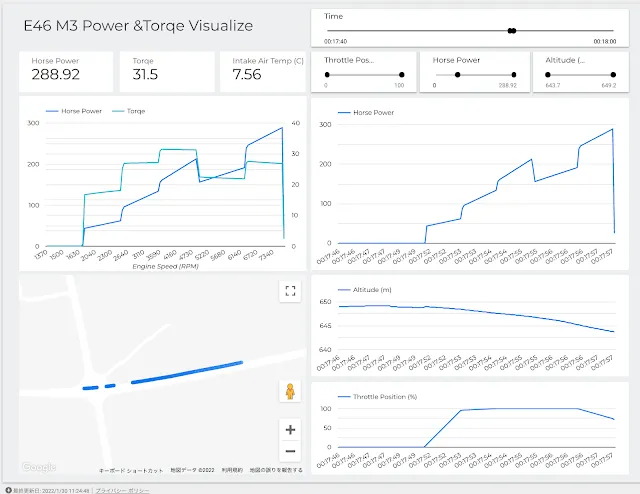
Task: Toggle the Horse Power legend in the RPM chart
Action: point(73,111)
